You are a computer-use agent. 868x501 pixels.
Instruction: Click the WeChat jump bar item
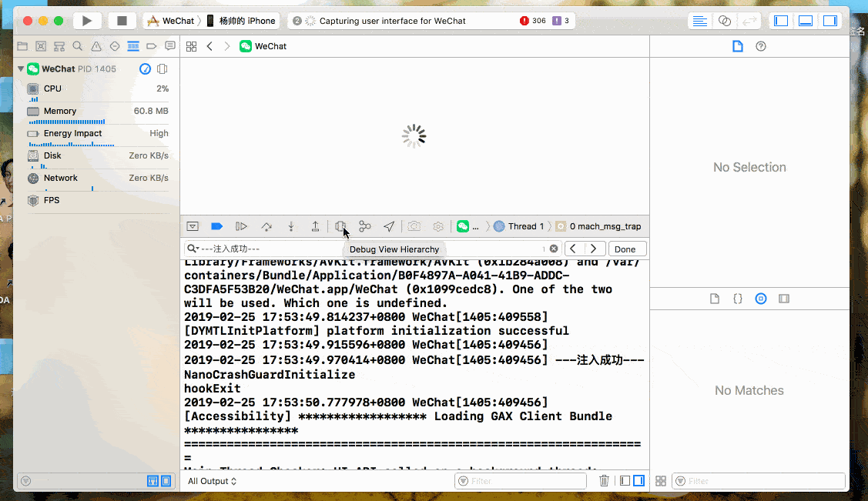click(x=263, y=46)
